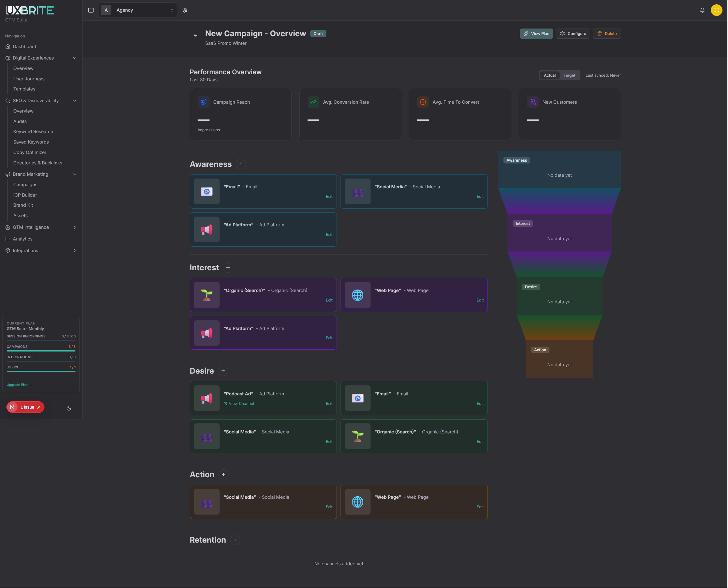Toggle the sidebar collapse icon at top
The height and width of the screenshot is (588, 728).
(x=91, y=10)
